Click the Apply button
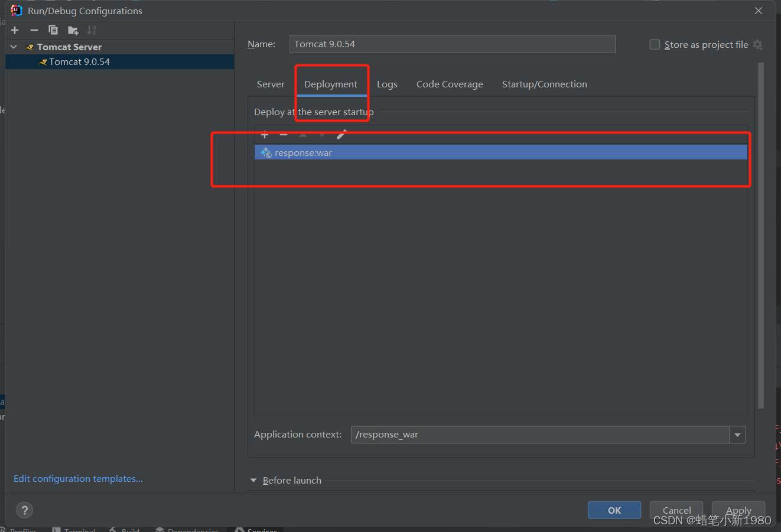The width and height of the screenshot is (781, 532). [x=738, y=510]
